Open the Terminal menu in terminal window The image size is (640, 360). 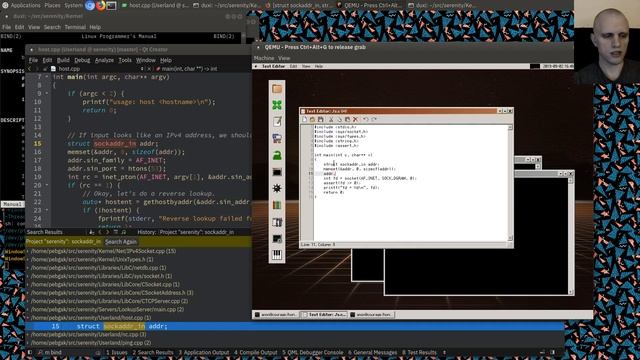point(75,27)
